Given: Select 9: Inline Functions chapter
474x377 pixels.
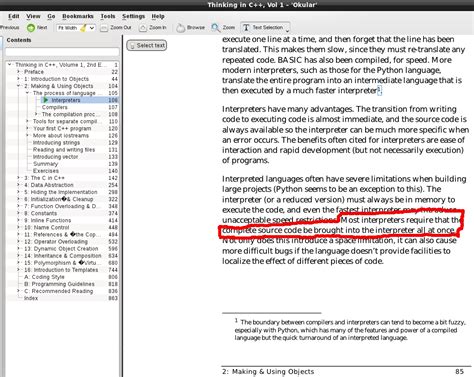Looking at the screenshot, I should [47, 220].
